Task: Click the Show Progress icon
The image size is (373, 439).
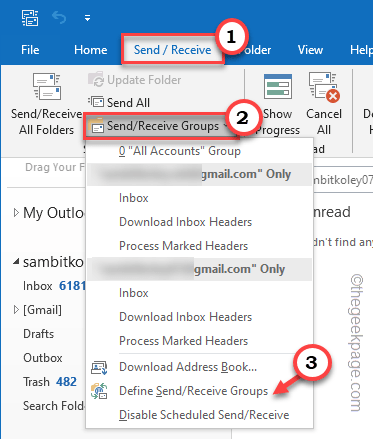Action: pos(278,87)
